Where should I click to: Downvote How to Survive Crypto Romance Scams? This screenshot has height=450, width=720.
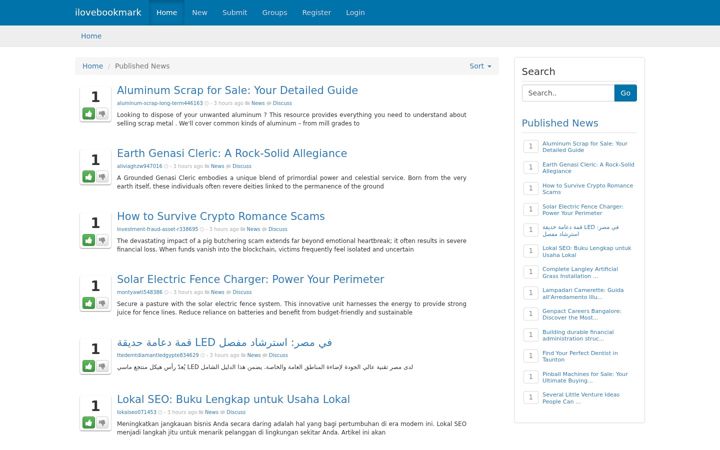pyautogui.click(x=102, y=240)
